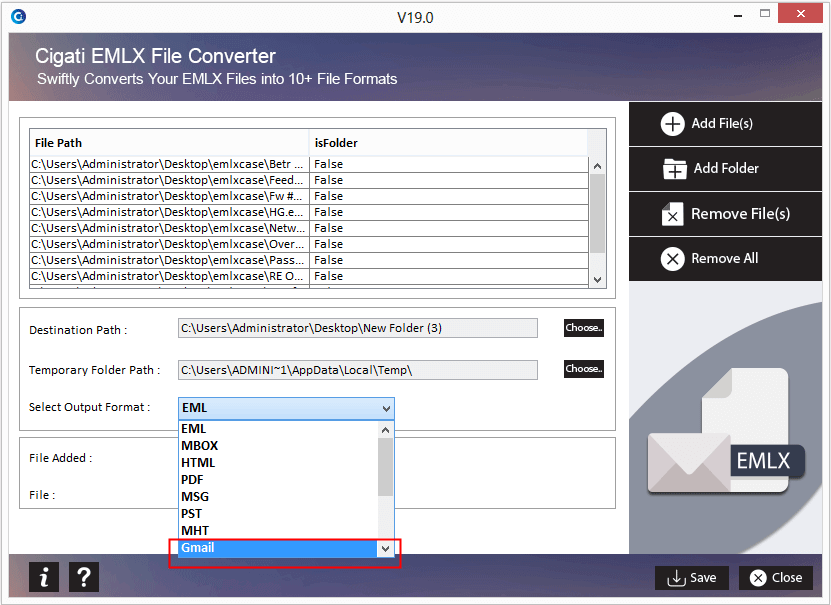This screenshot has height=605, width=831.
Task: Select HTML from the format list
Action: (x=278, y=462)
